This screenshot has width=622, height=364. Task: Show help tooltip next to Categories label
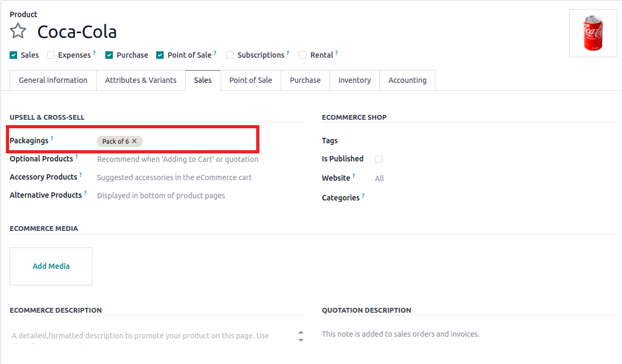pyautogui.click(x=363, y=196)
